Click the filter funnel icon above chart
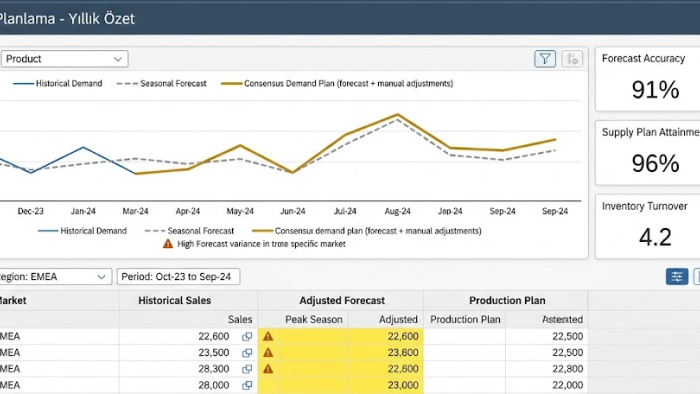The width and height of the screenshot is (700, 394). tap(545, 59)
